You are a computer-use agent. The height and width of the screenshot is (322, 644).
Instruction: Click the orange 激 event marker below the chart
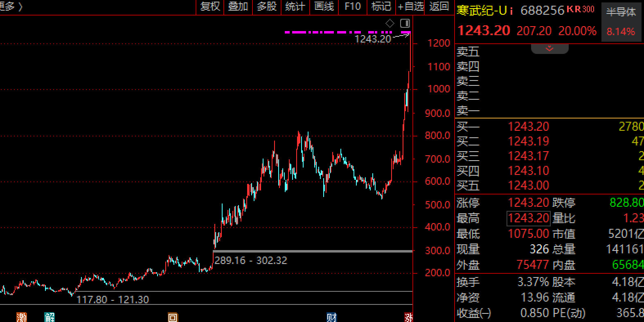click(21, 318)
